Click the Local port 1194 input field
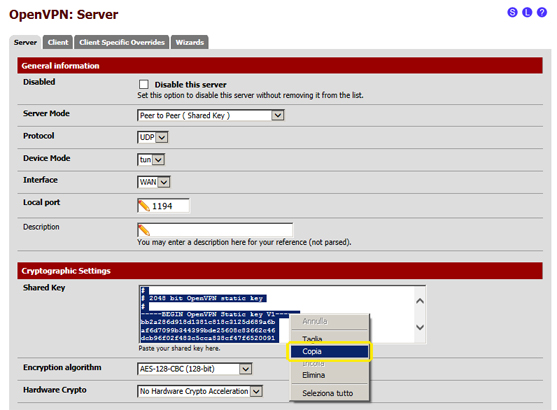Image resolution: width=557 pixels, height=410 pixels. click(x=163, y=206)
